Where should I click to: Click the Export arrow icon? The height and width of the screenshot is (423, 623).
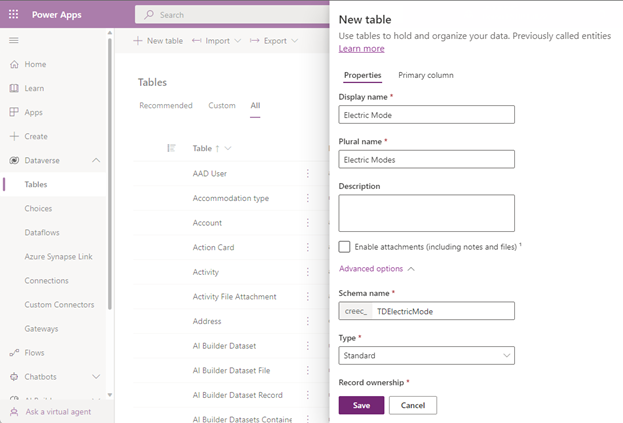pyautogui.click(x=255, y=41)
